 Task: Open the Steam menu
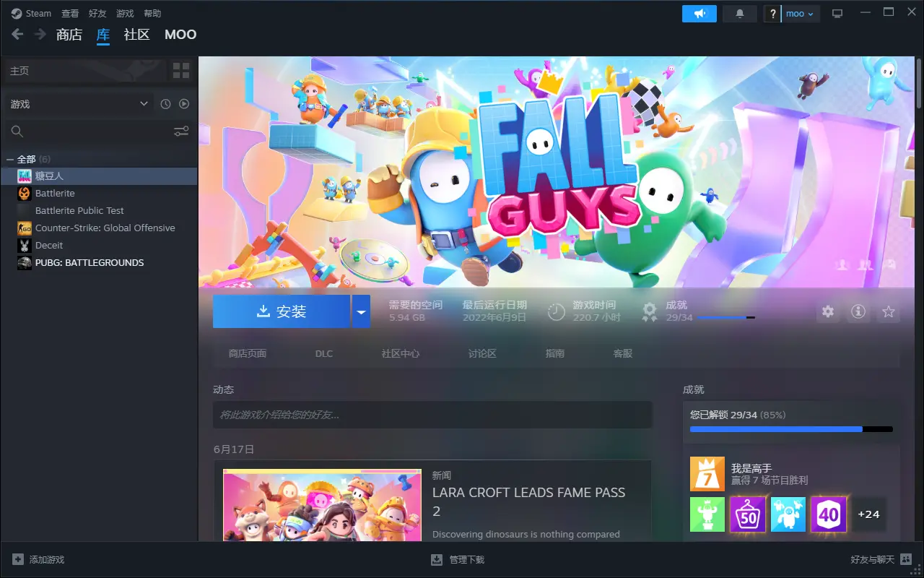pos(38,14)
